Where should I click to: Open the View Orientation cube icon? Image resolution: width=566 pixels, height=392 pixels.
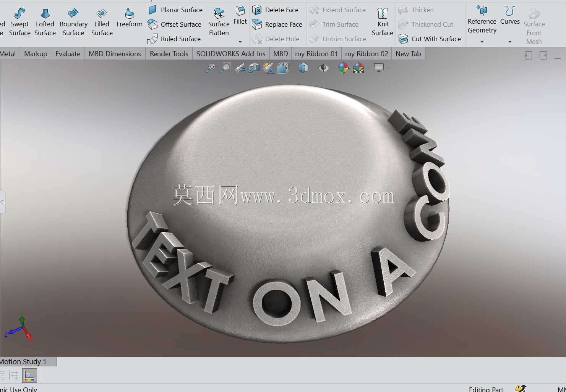(283, 68)
